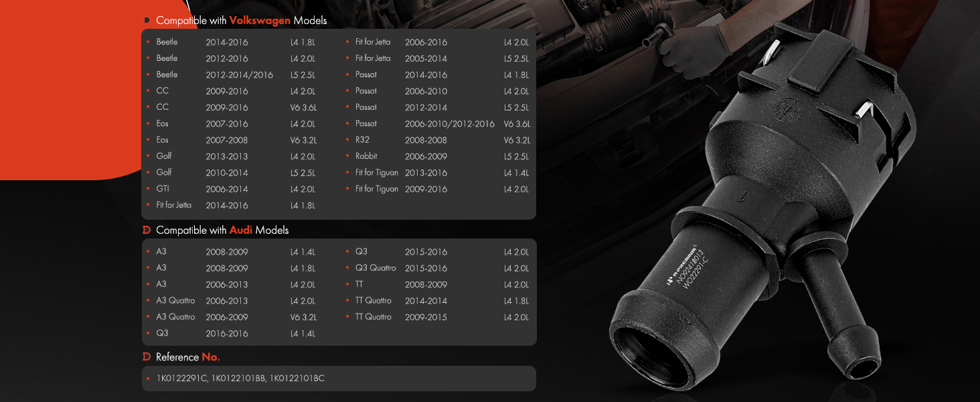Select the Beetle 2012-2014/2016 year range
Viewport: 980px width, 402px height.
coord(239,75)
